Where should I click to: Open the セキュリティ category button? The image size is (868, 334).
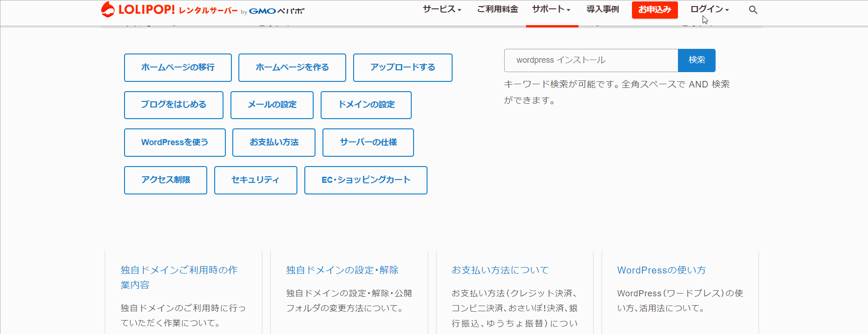(255, 180)
